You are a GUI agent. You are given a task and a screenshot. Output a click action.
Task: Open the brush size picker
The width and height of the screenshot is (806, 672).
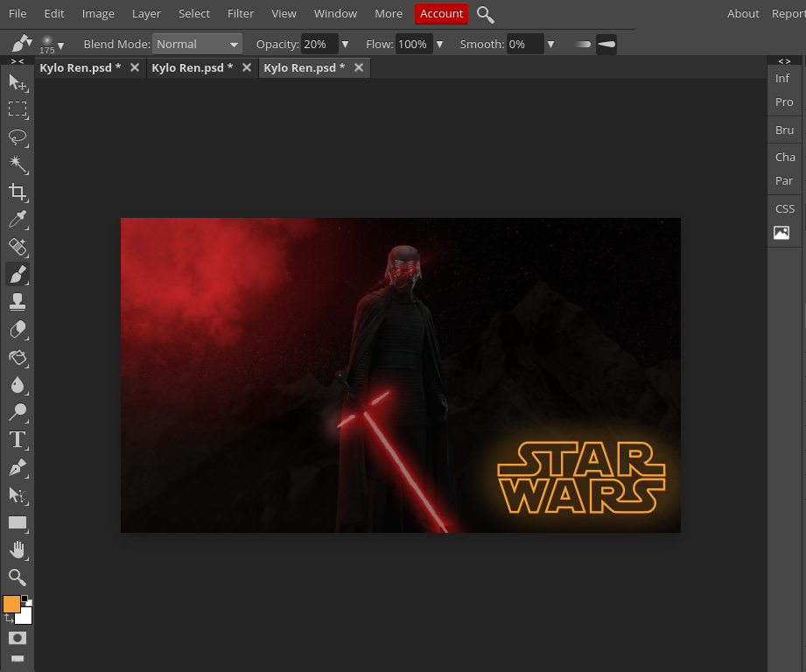47,44
